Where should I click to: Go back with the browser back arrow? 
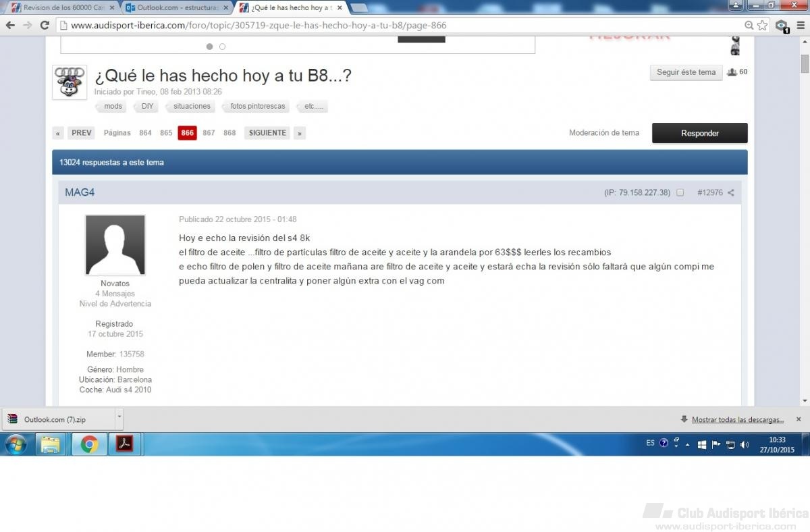(10, 25)
